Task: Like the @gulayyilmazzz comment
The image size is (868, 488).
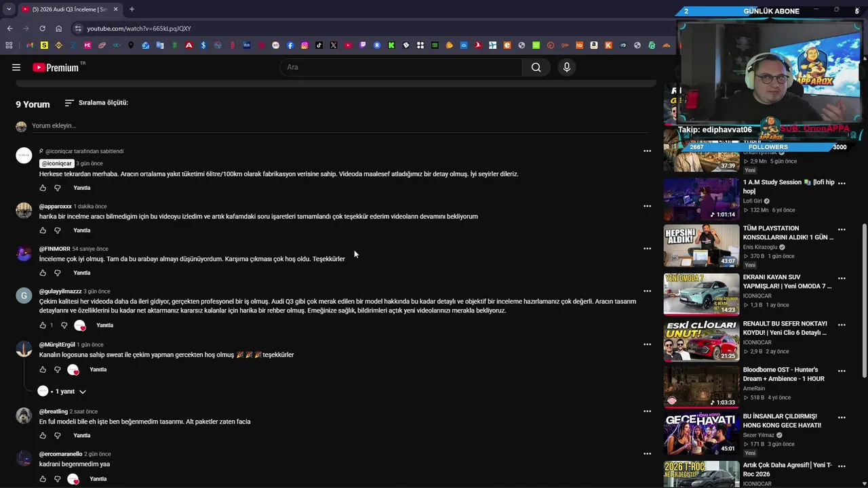Action: click(43, 325)
